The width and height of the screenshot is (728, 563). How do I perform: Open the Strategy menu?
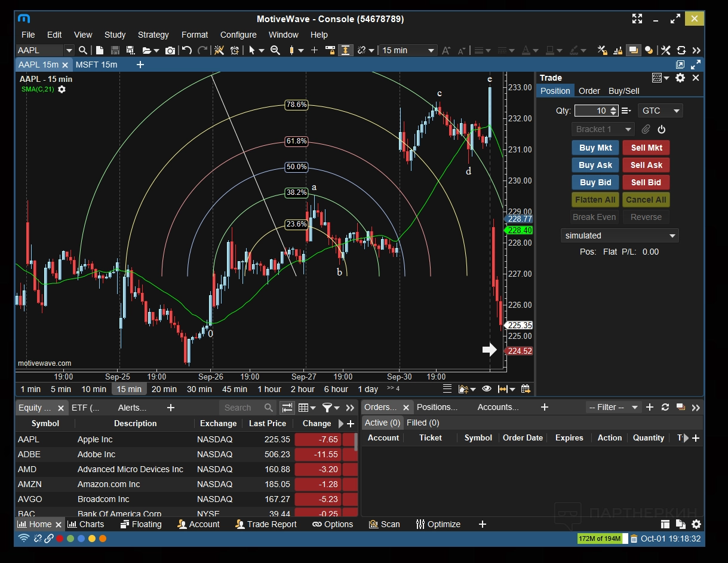click(153, 35)
